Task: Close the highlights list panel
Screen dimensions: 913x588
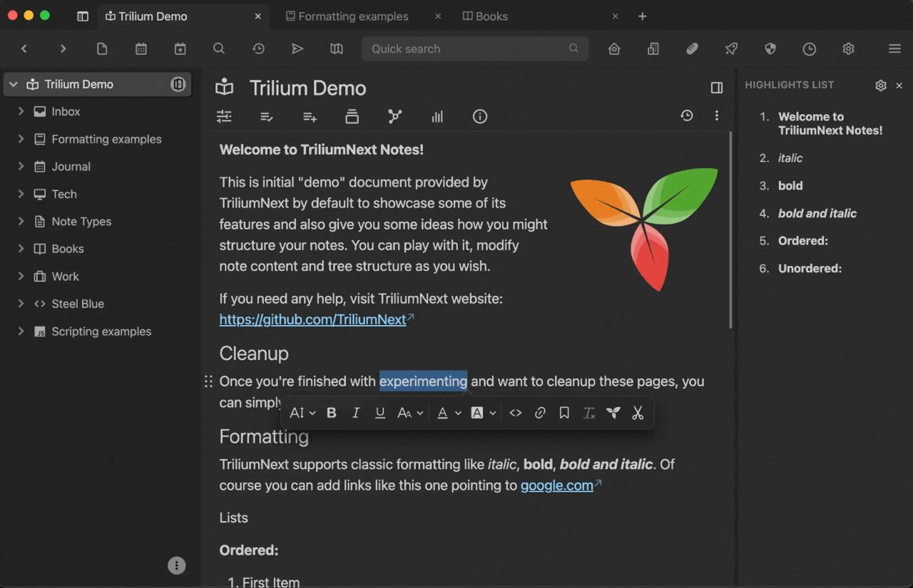Action: click(899, 86)
